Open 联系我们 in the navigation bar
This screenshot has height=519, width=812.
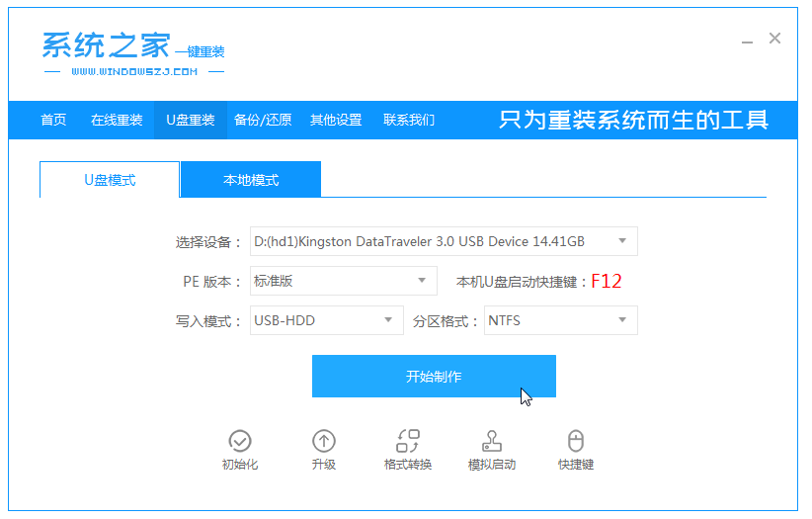coord(409,121)
